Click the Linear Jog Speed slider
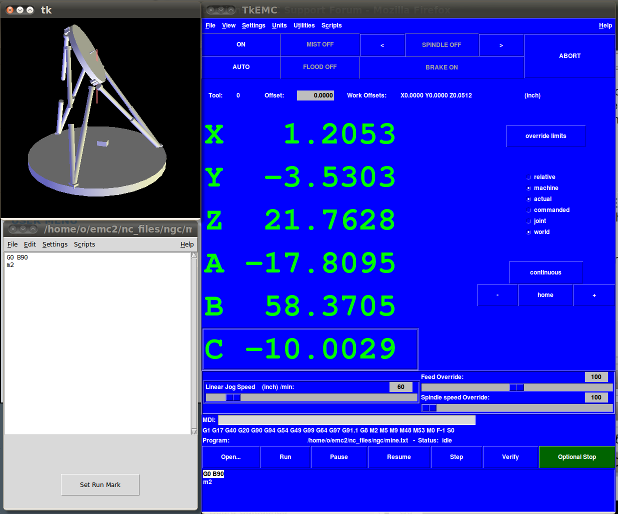Screen dimensions: 618x514 coord(311,398)
